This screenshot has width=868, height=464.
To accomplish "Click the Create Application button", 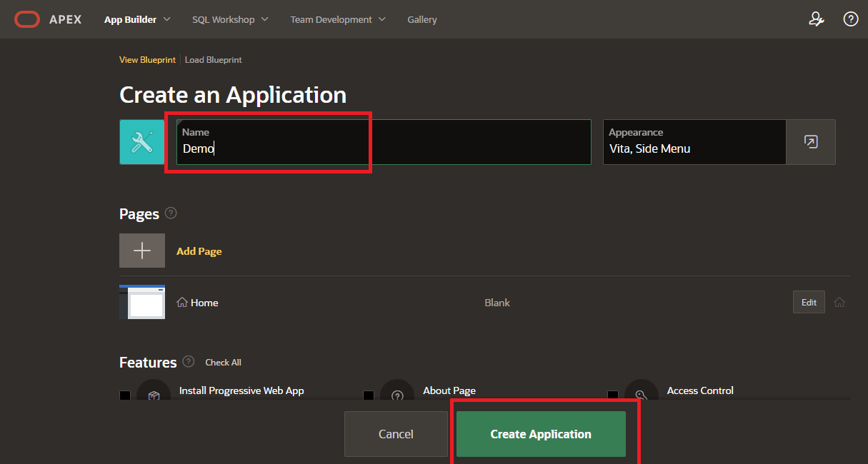I will pyautogui.click(x=540, y=433).
